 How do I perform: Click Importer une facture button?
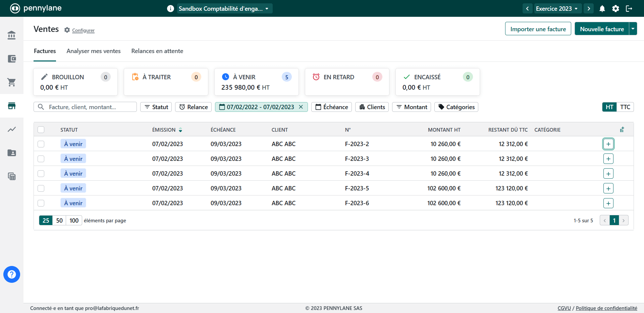(538, 29)
